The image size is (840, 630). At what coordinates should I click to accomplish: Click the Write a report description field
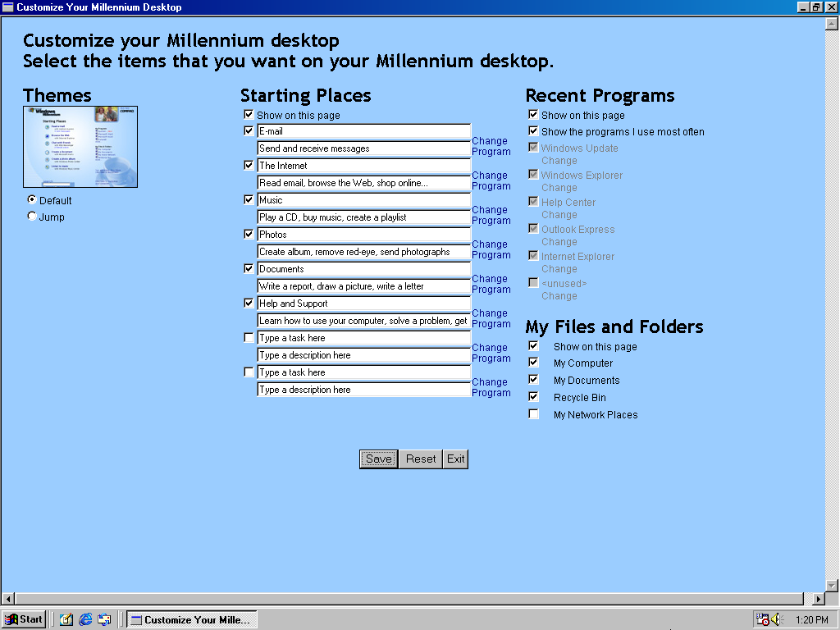point(363,286)
